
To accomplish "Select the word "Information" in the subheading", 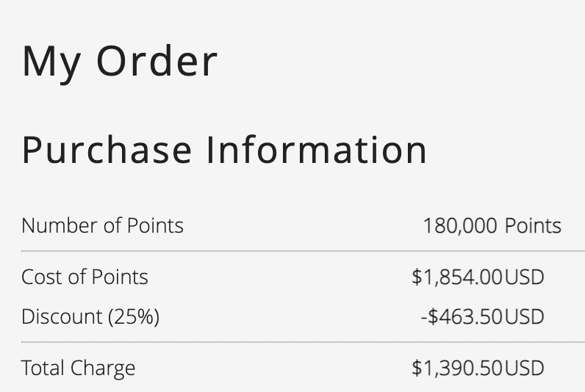I will tap(317, 149).
